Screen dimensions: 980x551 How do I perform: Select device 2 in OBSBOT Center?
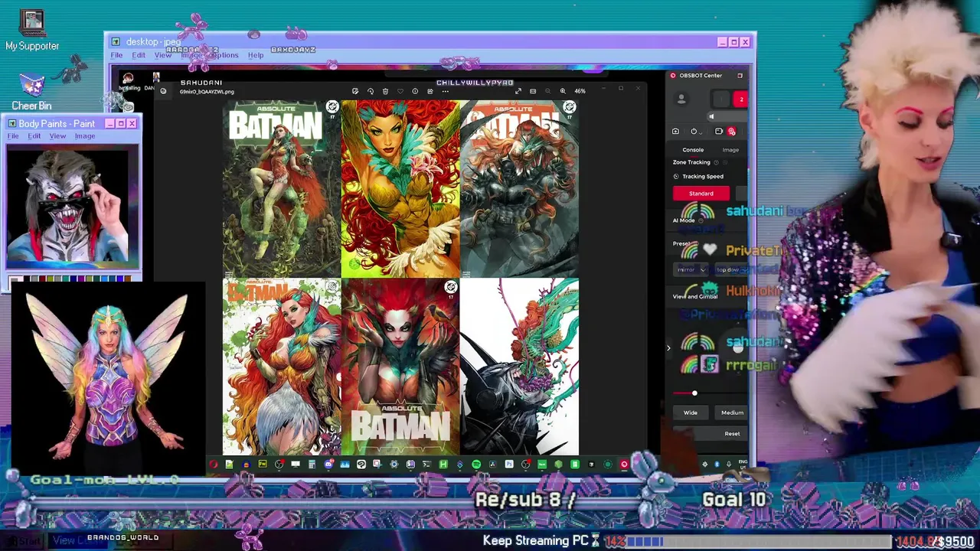[741, 99]
